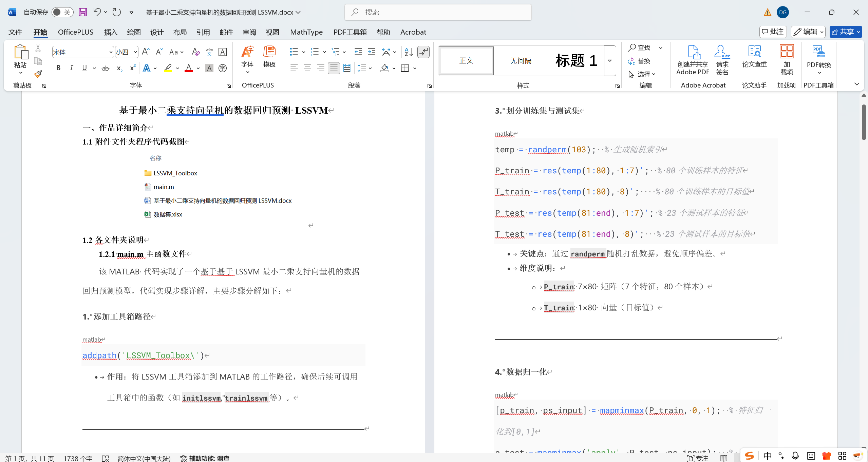Toggle AutoSave (自动保存) switch
This screenshot has height=462, width=868.
coord(62,12)
